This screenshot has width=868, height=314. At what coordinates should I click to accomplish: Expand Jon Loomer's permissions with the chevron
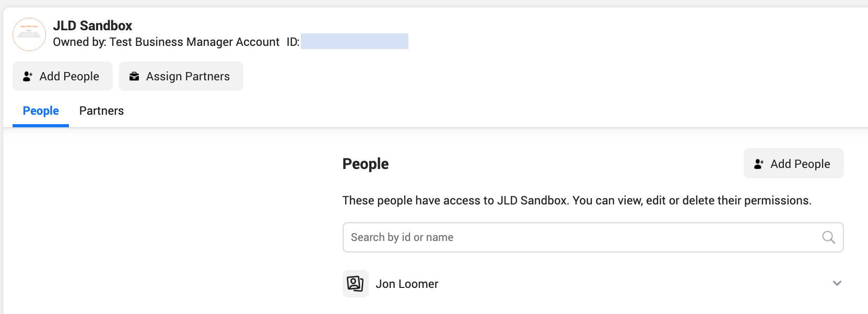[x=837, y=283]
